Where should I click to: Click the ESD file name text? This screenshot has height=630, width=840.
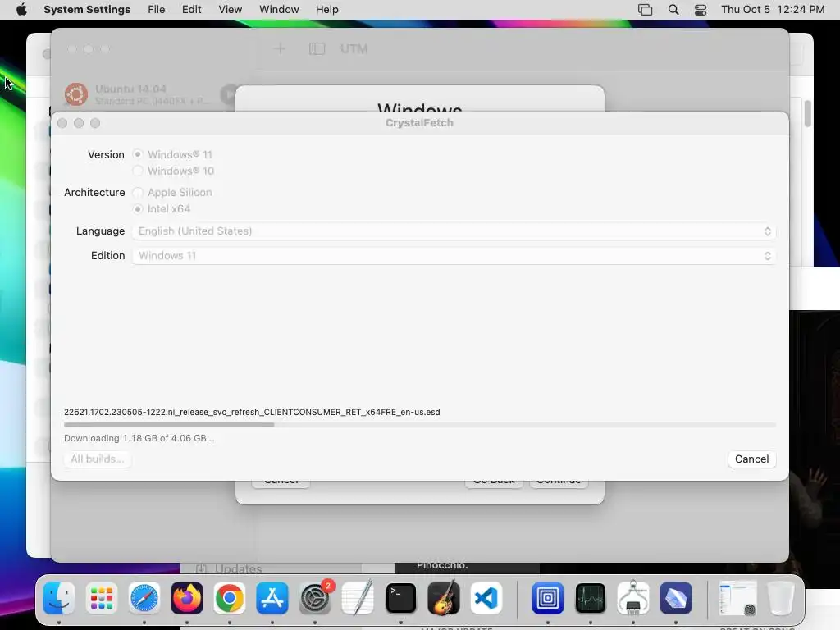252,412
